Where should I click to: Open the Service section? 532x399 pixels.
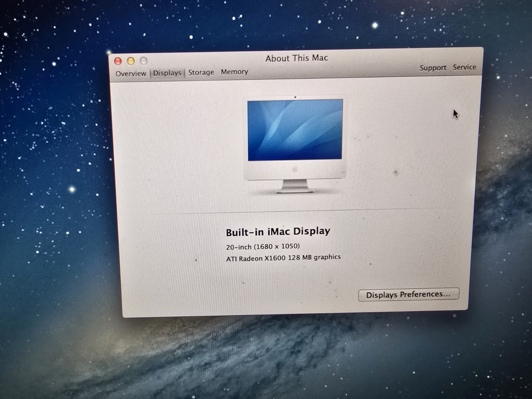[465, 67]
